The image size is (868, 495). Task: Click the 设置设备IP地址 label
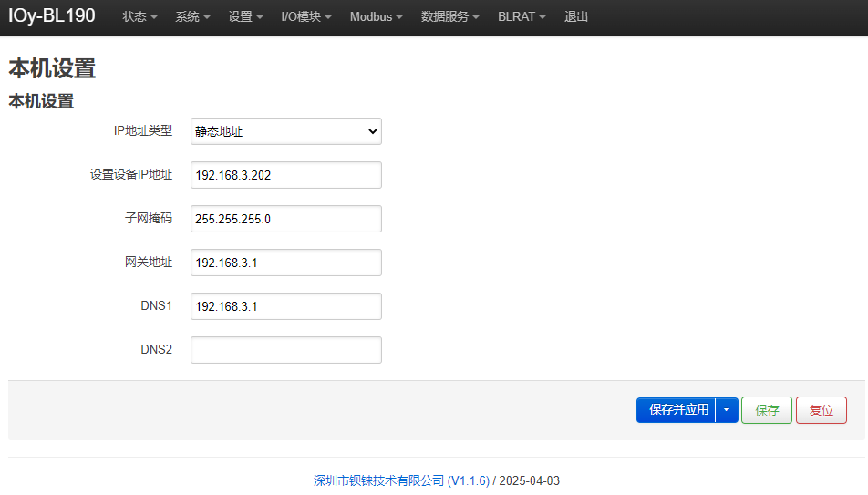coord(131,174)
